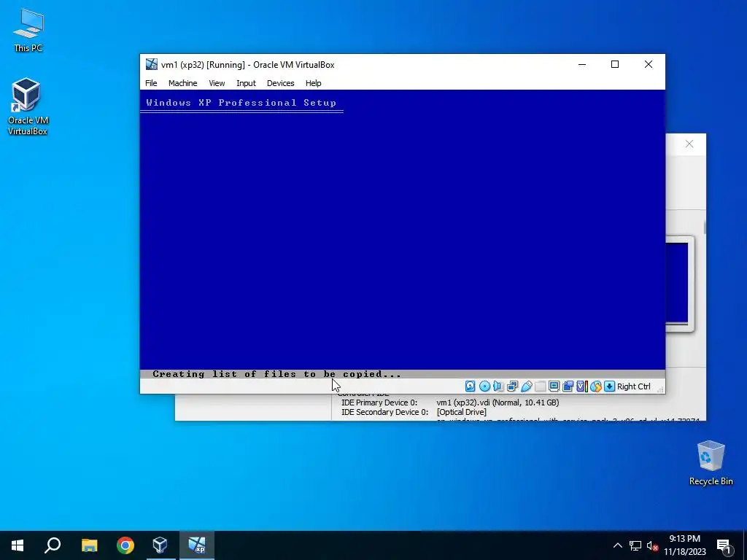
Task: Click the network tray icon
Action: (635, 545)
